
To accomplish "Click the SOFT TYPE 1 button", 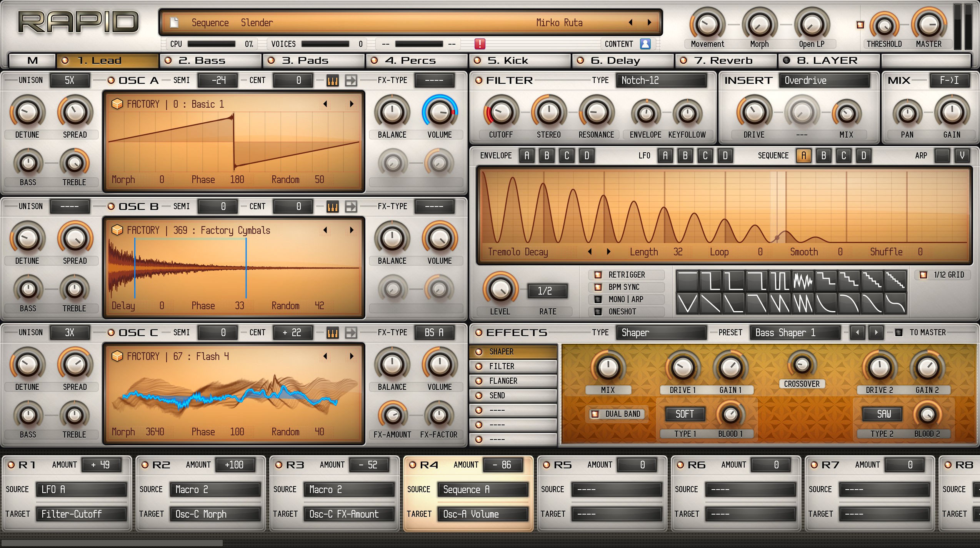I will pyautogui.click(x=685, y=414).
